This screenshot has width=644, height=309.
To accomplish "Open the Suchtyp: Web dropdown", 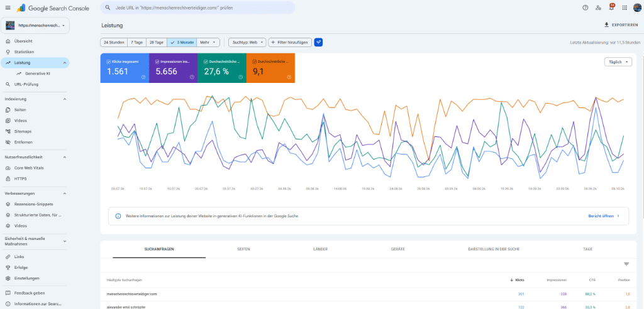I will 247,42.
